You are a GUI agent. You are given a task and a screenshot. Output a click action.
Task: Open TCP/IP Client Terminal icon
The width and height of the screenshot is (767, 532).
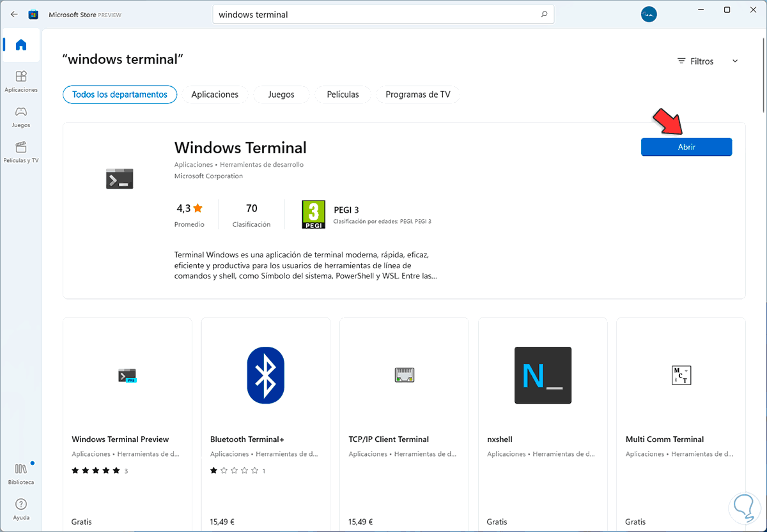tap(405, 376)
